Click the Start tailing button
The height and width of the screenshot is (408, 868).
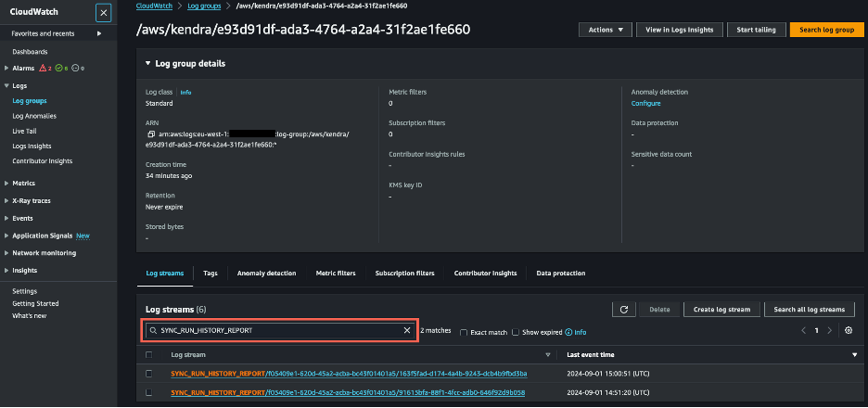(x=756, y=30)
